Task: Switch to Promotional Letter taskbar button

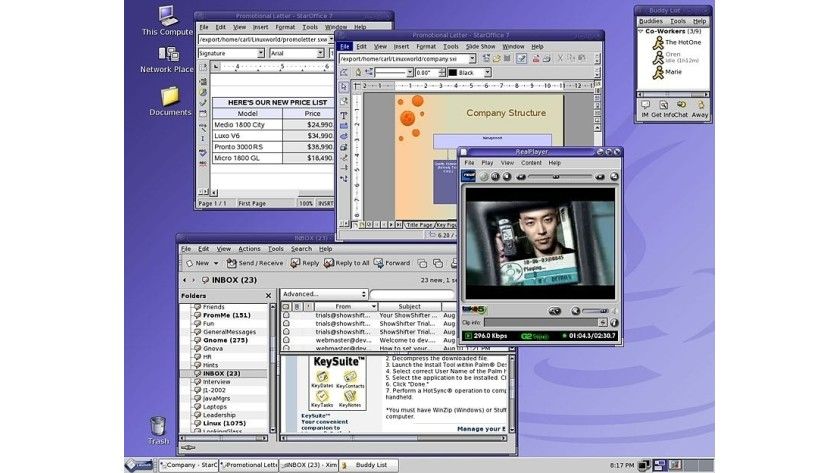Action: (249, 465)
